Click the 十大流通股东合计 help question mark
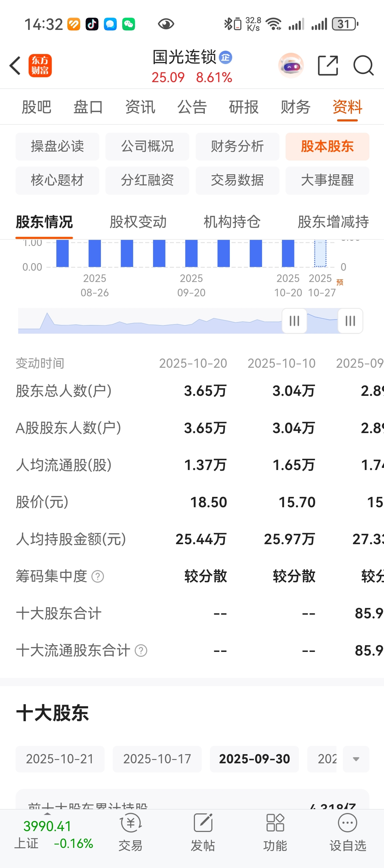This screenshot has width=384, height=868. click(141, 650)
